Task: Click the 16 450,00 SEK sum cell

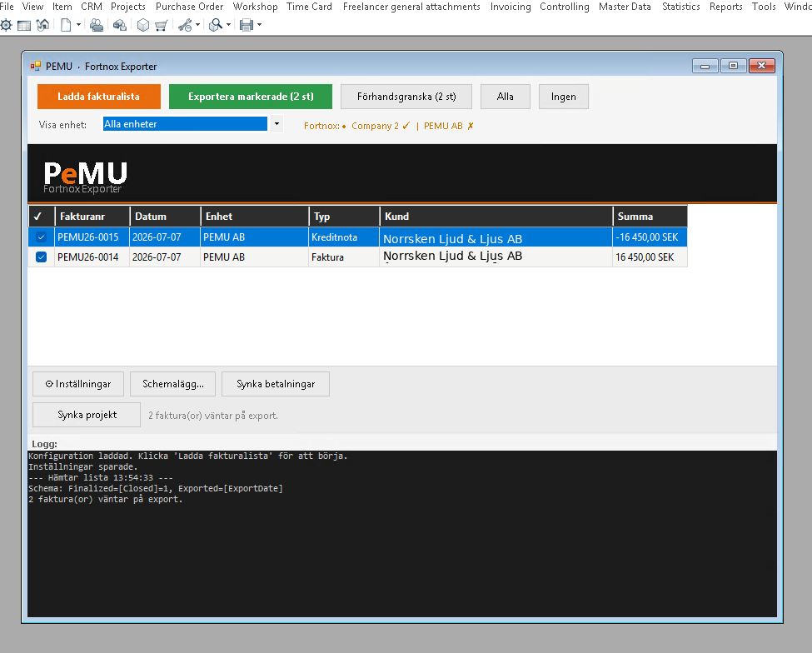Action: click(x=650, y=257)
